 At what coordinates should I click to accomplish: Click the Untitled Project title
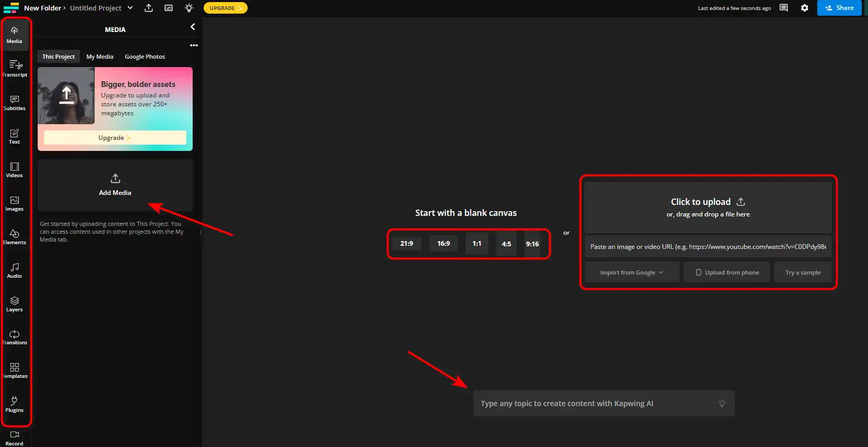coord(96,8)
